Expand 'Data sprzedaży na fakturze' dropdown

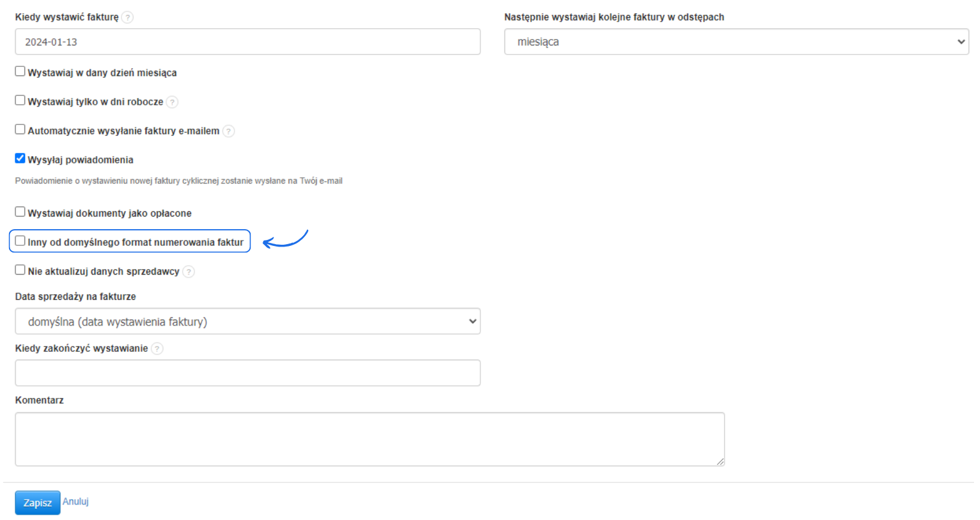click(x=248, y=321)
